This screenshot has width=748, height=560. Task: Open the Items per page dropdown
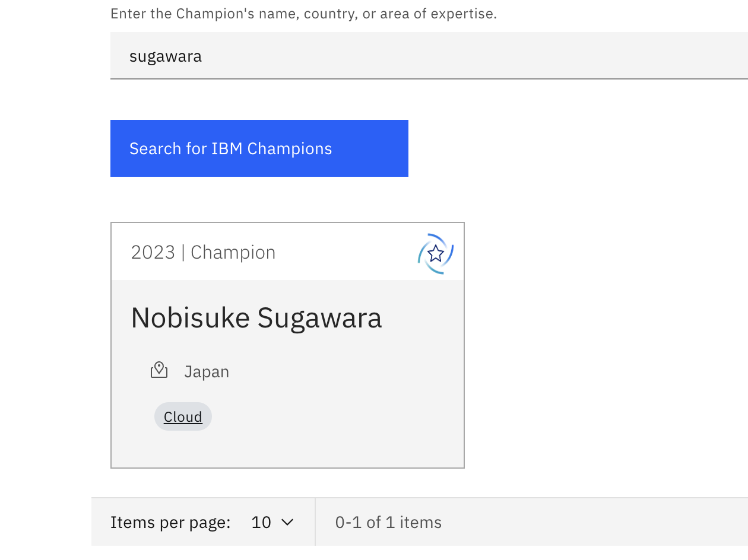pos(272,522)
